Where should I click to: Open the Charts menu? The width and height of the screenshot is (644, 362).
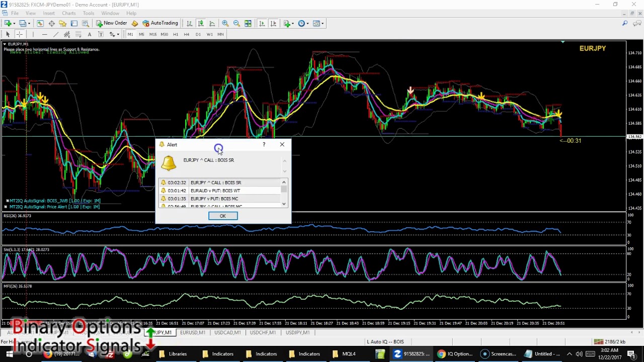(x=69, y=13)
